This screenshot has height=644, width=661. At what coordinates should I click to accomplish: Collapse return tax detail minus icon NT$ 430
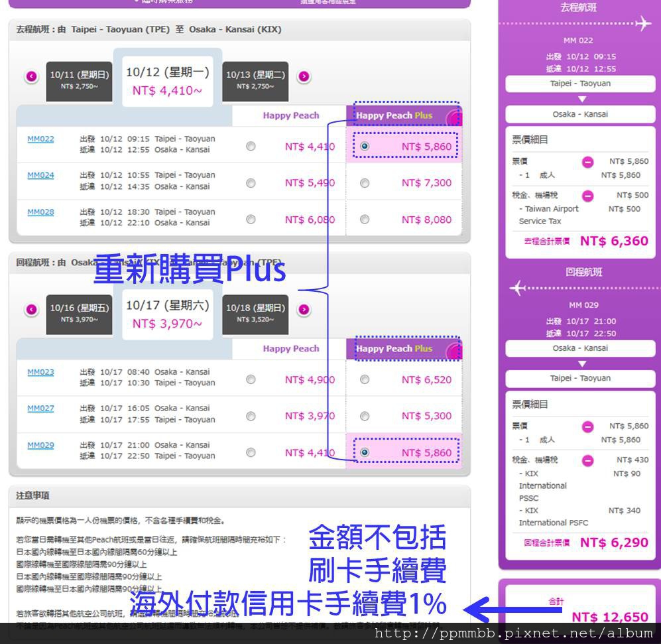click(587, 460)
